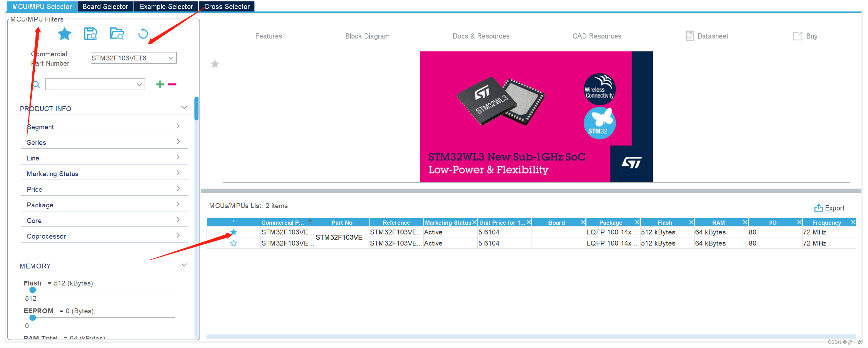Click the second row's Active status
This screenshot has height=348, width=868.
[433, 243]
